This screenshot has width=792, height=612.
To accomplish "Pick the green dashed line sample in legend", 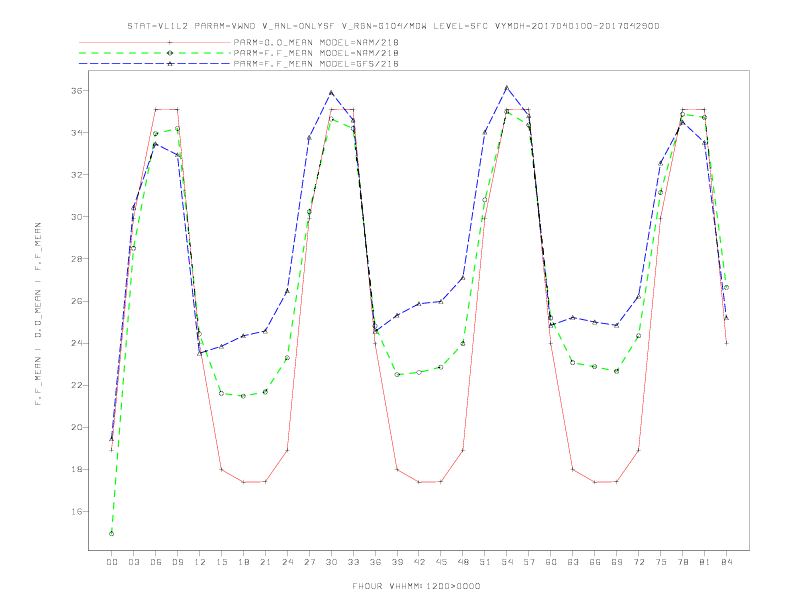I will tap(155, 53).
